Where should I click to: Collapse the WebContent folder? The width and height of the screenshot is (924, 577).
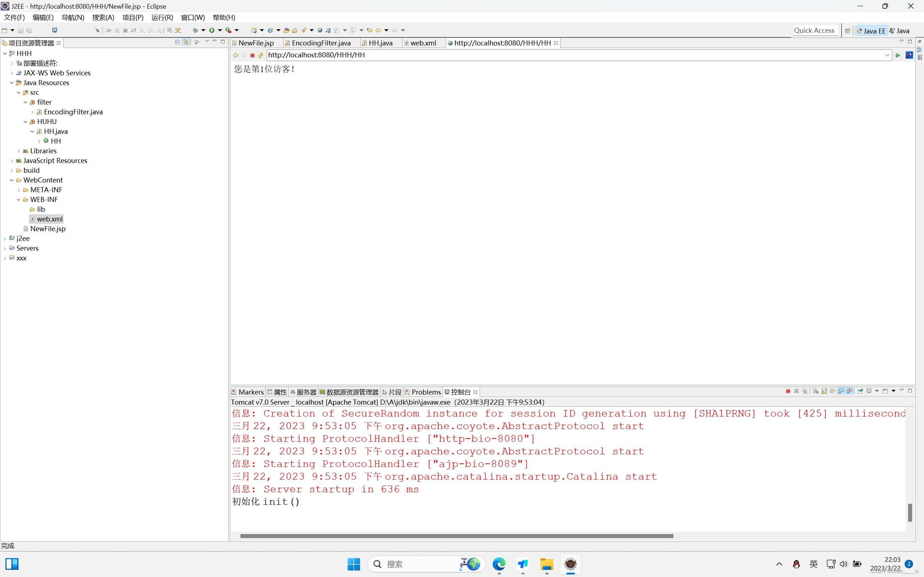pyautogui.click(x=12, y=180)
